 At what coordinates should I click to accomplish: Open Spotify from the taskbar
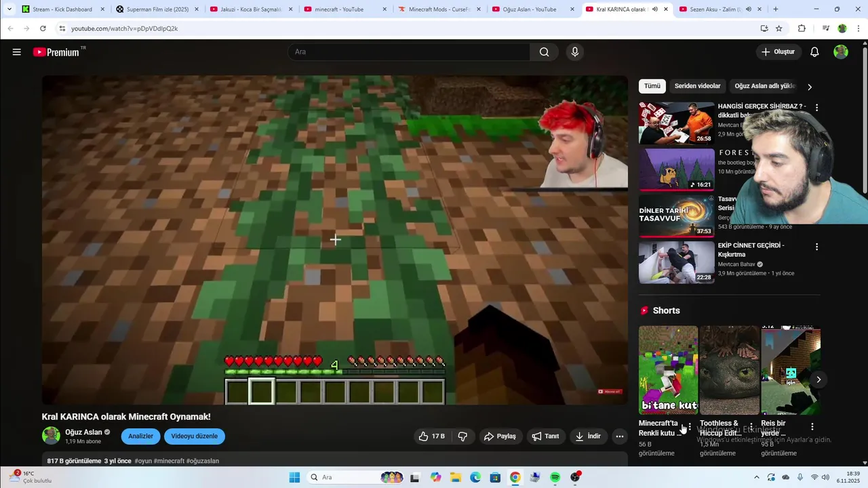click(555, 477)
